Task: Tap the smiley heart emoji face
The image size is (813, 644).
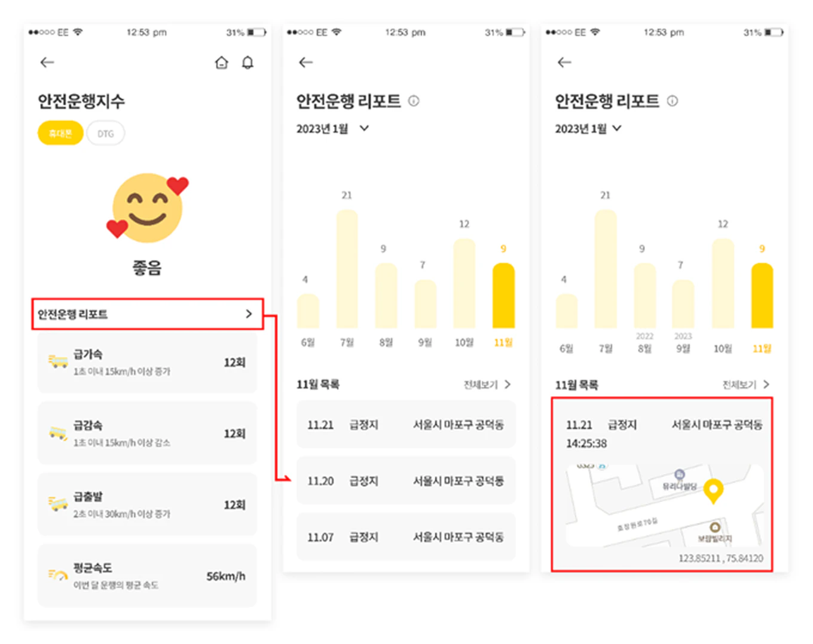Action: 147,208
